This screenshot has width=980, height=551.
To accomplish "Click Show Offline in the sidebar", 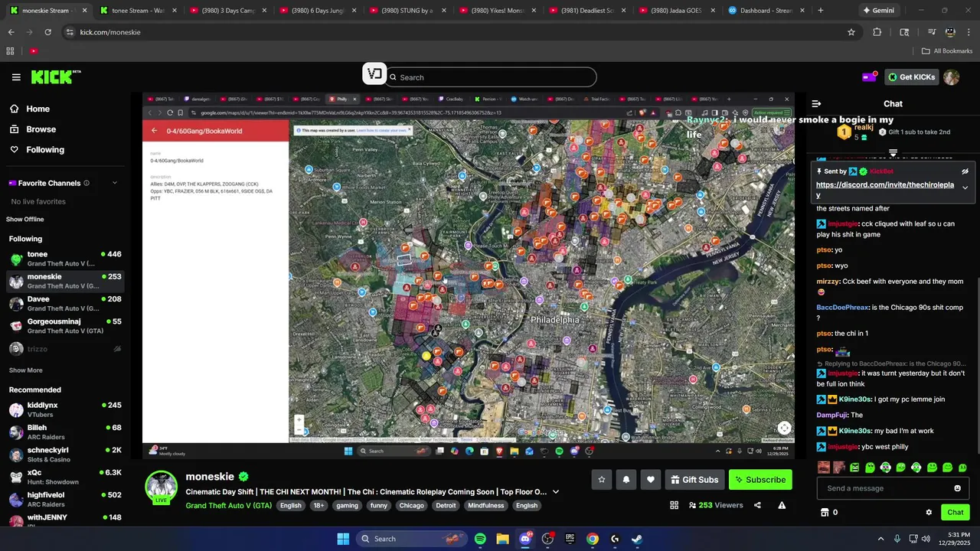I will pos(25,220).
